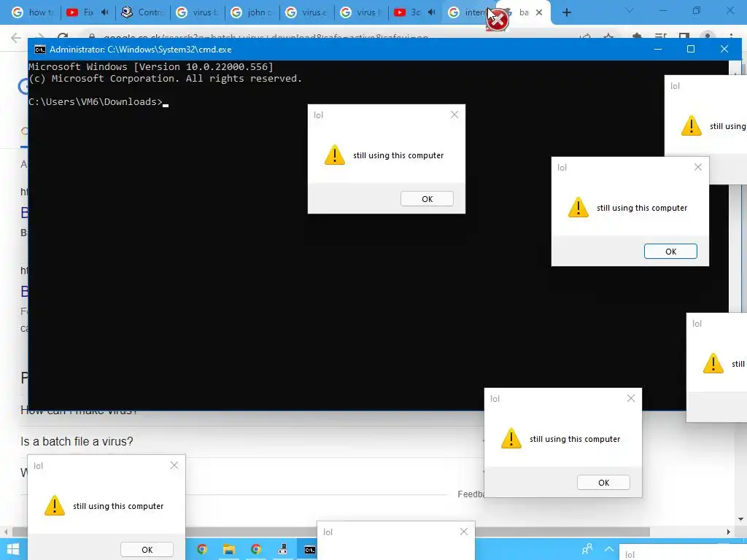Click the horizontal scrollbar right arrow

click(x=729, y=532)
